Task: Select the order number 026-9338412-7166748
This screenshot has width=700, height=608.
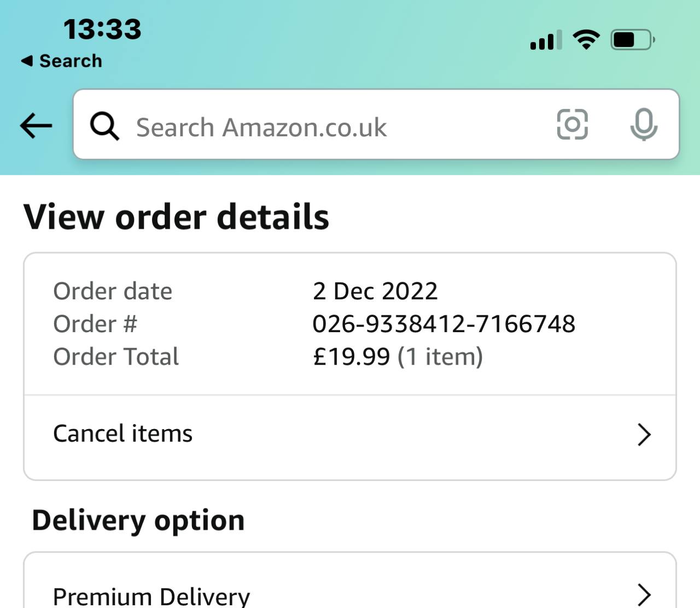Action: pos(444,324)
